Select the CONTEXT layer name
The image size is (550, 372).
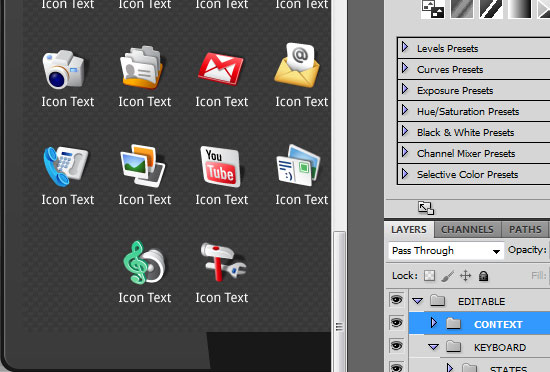[498, 324]
